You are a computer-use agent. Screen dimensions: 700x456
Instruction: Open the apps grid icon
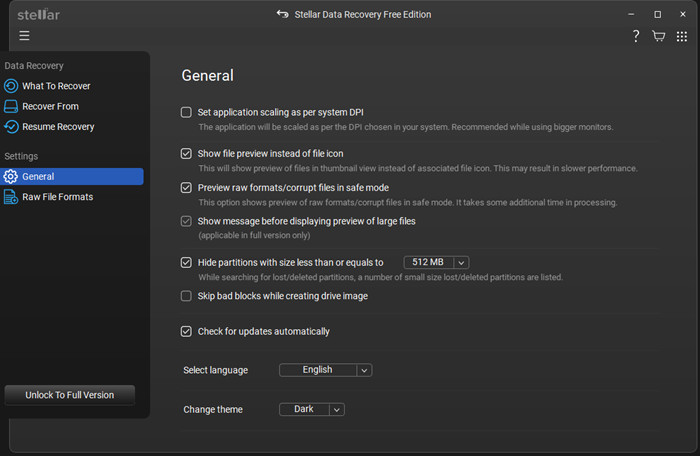[x=682, y=36]
